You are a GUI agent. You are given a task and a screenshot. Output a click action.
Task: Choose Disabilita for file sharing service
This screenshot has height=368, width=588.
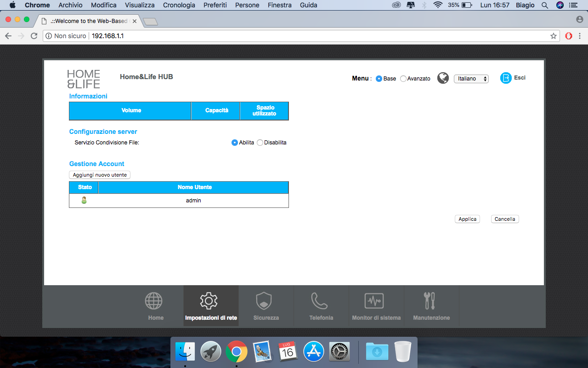(x=260, y=143)
